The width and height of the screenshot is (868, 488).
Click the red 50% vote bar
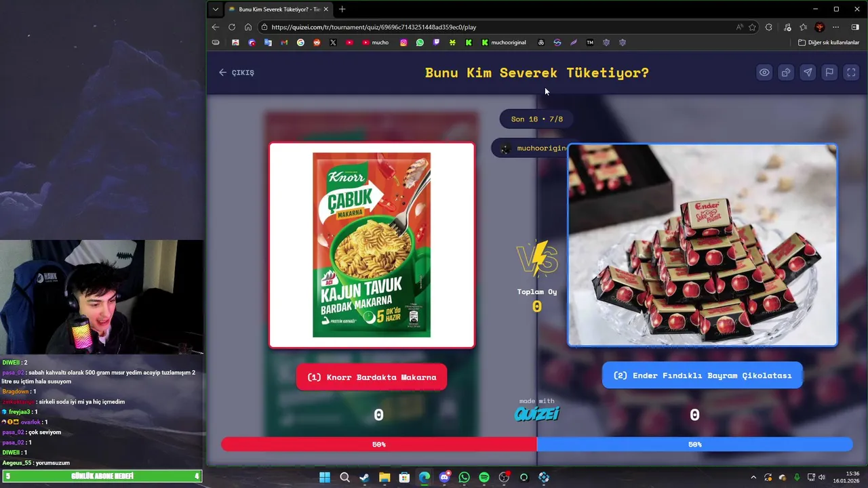pyautogui.click(x=378, y=445)
